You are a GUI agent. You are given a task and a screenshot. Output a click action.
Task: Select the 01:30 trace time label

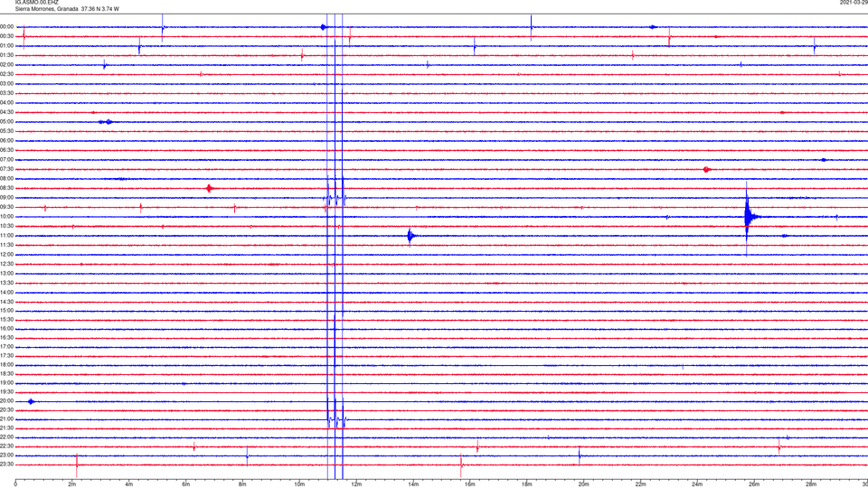point(7,55)
